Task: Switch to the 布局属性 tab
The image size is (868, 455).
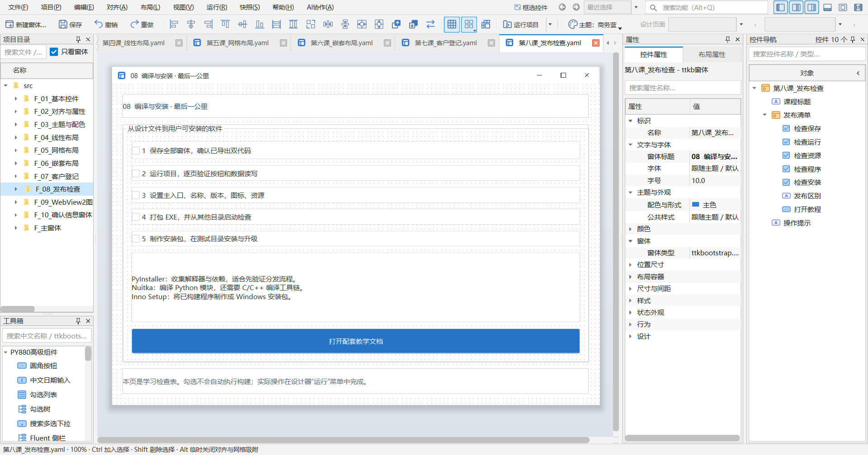Action: [712, 55]
